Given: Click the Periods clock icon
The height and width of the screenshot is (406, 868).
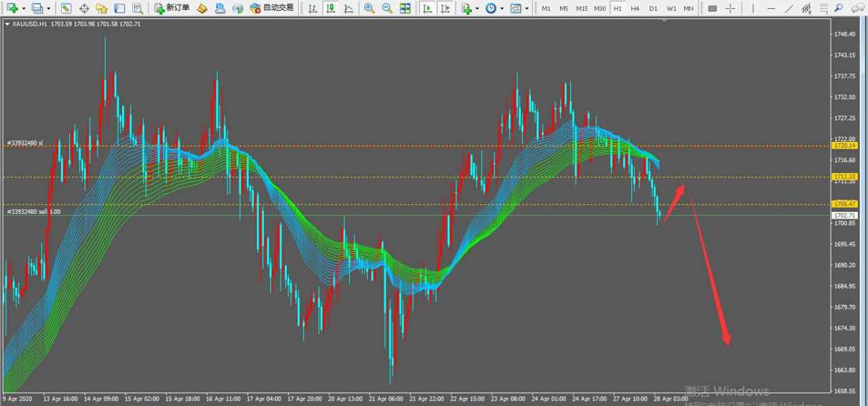Looking at the screenshot, I should tap(490, 8).
